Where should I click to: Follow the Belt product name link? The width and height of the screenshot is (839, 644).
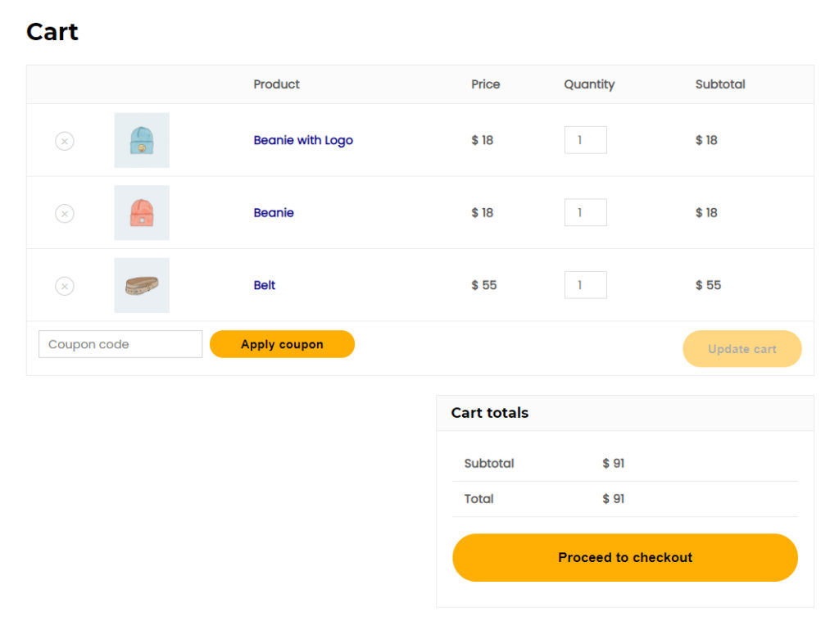coord(265,285)
